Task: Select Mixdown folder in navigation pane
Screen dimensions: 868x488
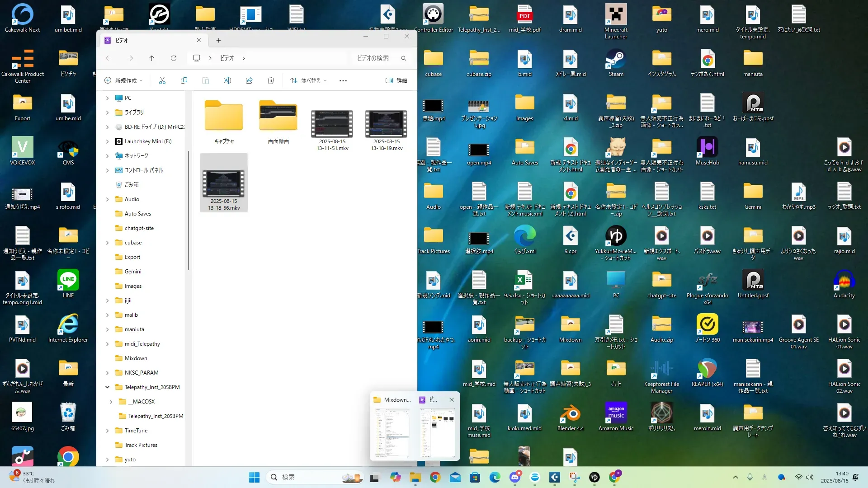Action: 136,358
